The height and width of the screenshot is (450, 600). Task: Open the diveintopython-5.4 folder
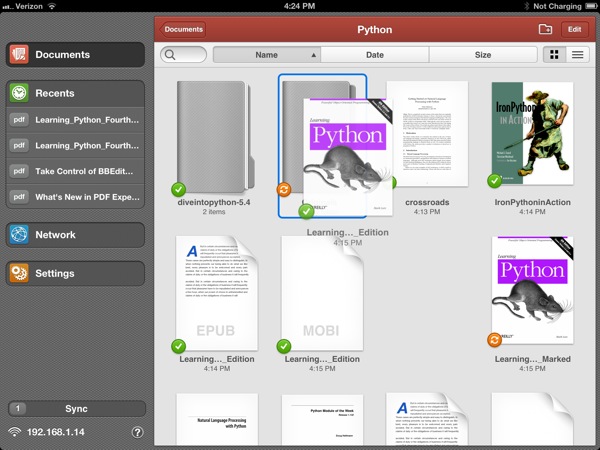(x=216, y=137)
